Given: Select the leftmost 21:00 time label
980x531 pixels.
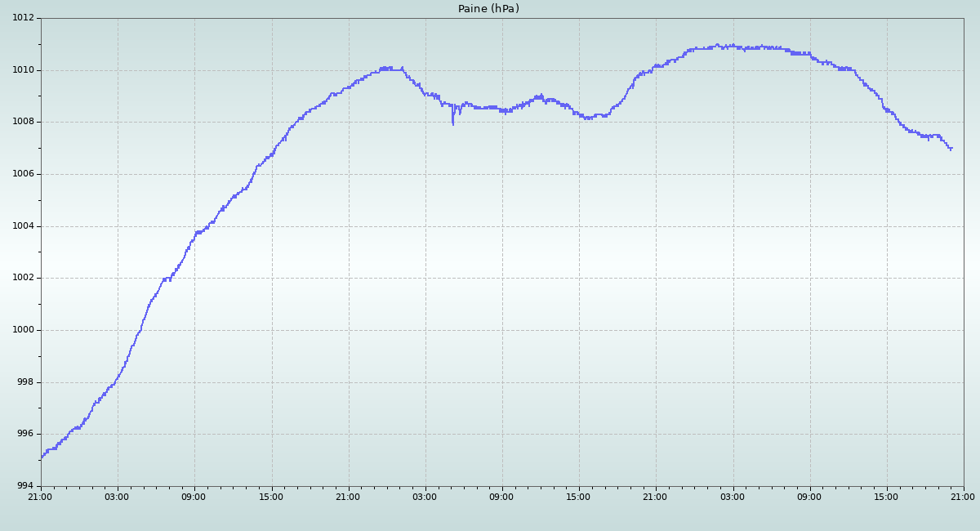Looking at the screenshot, I should pos(40,497).
